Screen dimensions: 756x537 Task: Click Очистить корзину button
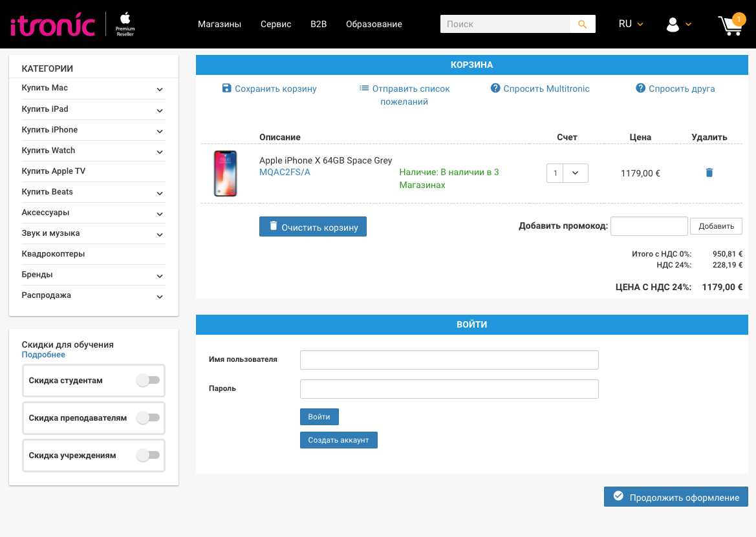coord(313,226)
